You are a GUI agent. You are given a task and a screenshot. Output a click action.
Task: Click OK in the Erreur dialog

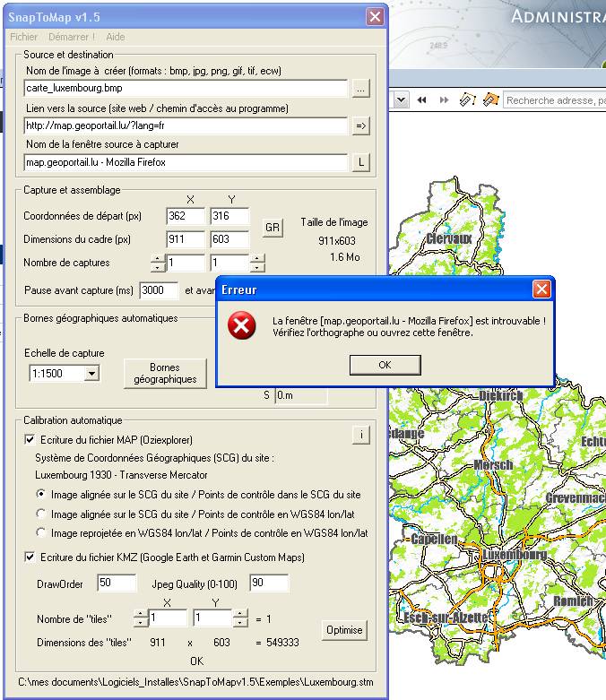pos(385,365)
